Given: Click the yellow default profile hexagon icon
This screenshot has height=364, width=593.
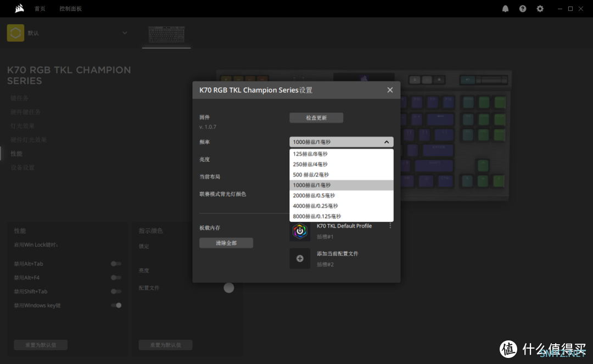Looking at the screenshot, I should coord(15,33).
